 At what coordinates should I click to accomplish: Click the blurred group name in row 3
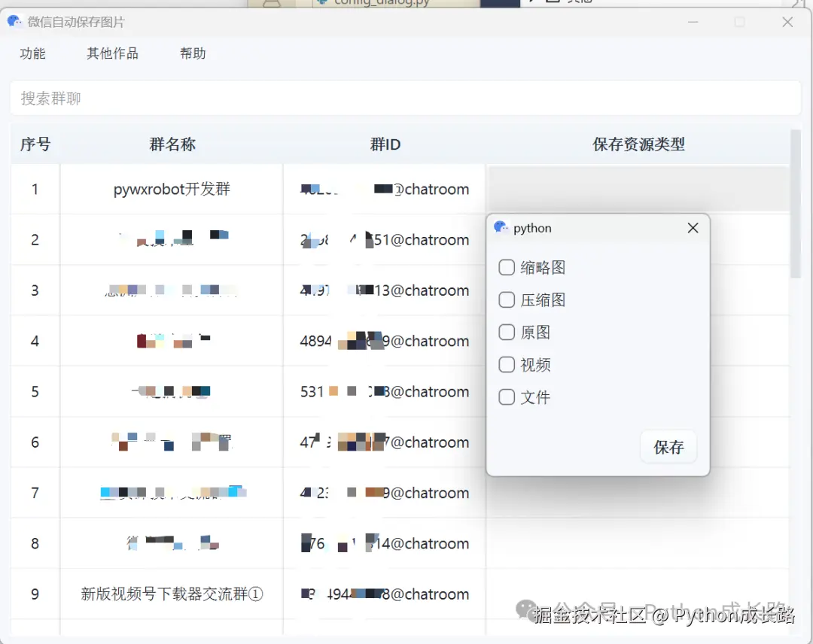tap(172, 290)
